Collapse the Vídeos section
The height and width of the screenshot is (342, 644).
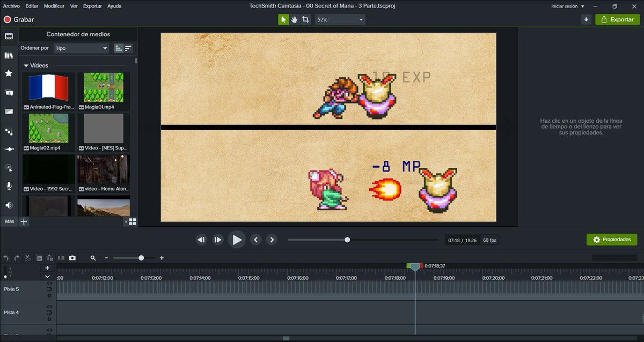click(26, 65)
